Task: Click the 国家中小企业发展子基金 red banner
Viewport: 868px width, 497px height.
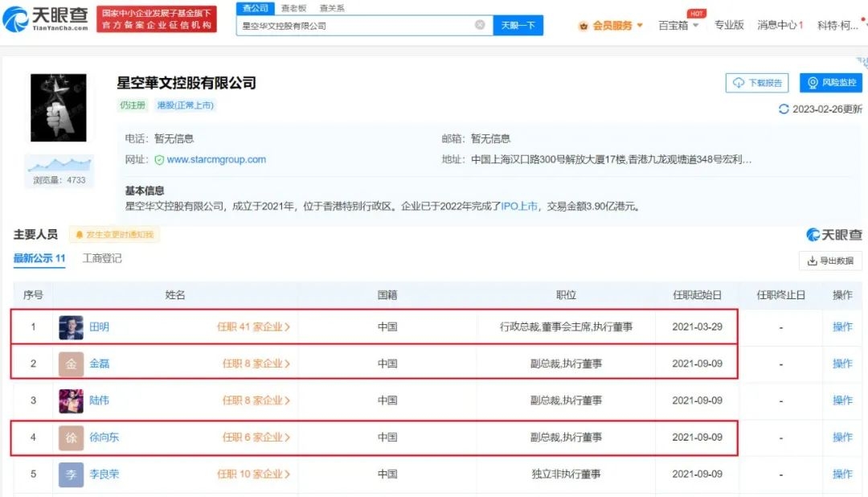Action: pos(157,19)
